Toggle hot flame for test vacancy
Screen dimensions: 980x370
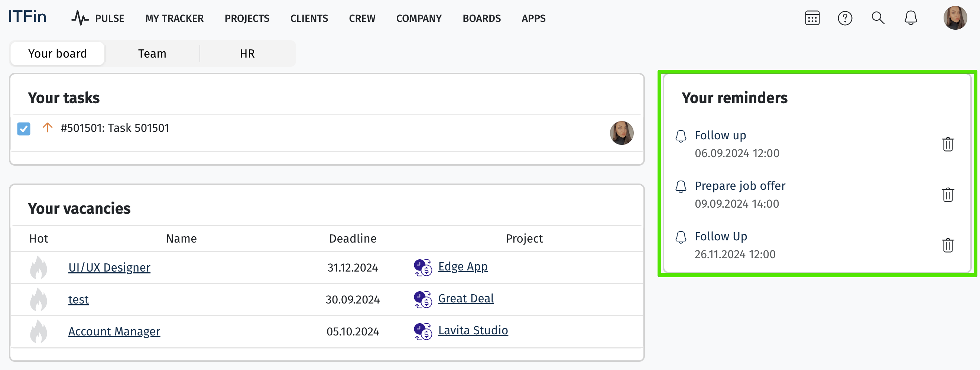click(38, 299)
